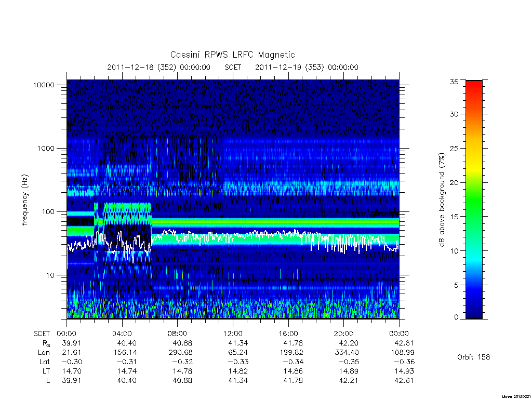Click the 100 Hz frequency axis label
Image resolution: width=532 pixels, height=399 pixels.
click(x=48, y=212)
